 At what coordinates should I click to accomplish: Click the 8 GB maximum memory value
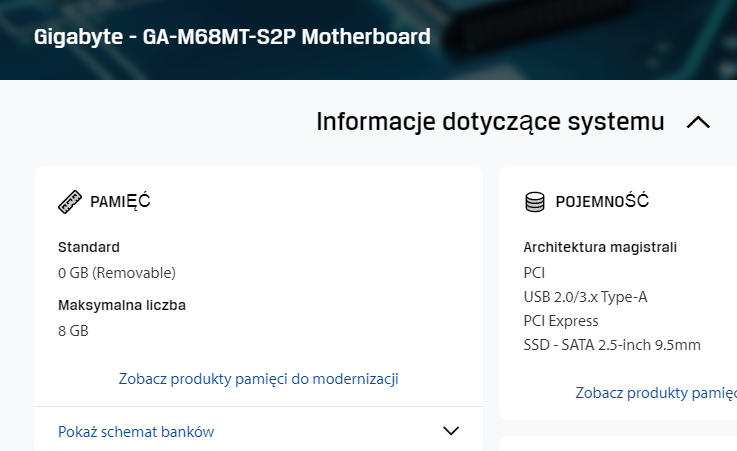(x=73, y=331)
